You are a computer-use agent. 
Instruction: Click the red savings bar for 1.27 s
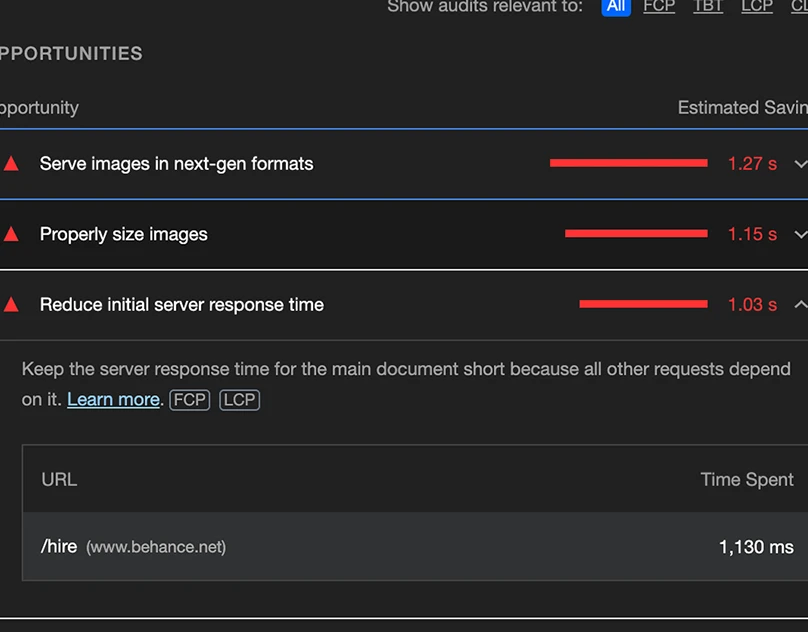click(x=628, y=163)
